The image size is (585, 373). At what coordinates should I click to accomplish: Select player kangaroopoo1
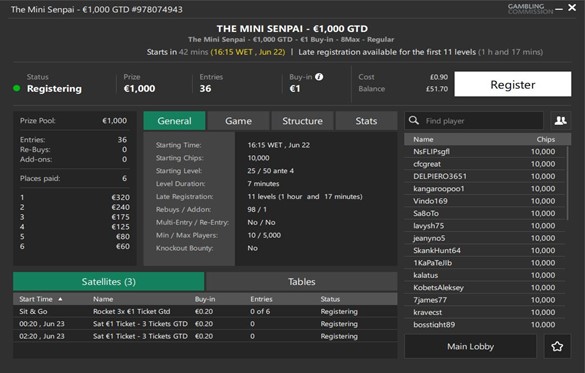tap(485, 188)
